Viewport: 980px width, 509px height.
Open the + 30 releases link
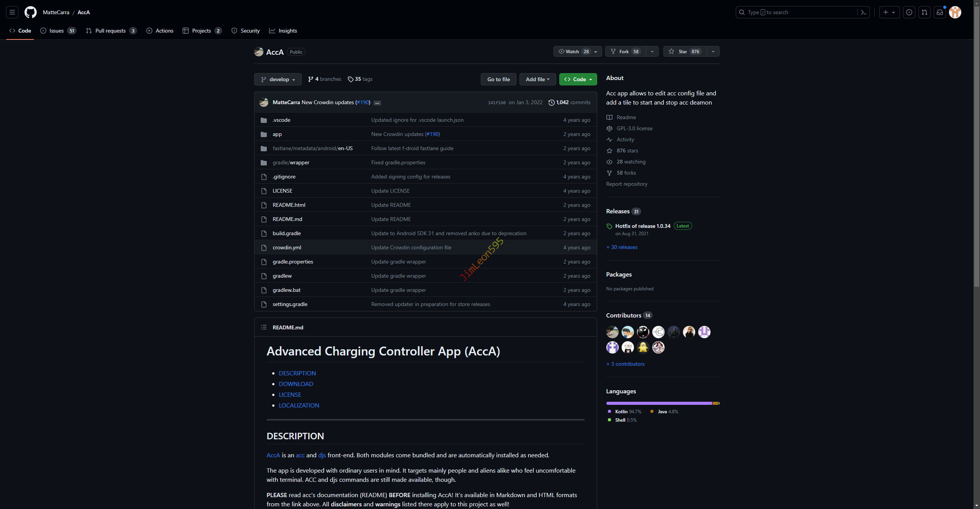(x=622, y=247)
